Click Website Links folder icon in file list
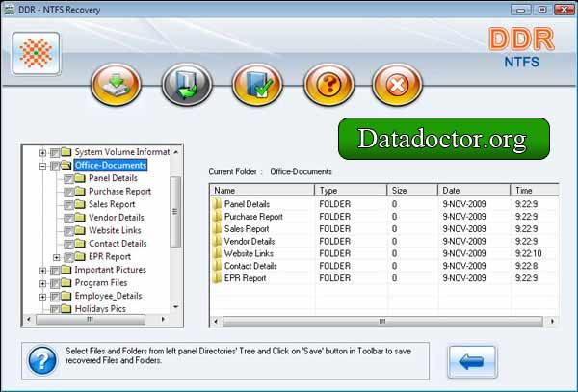 click(217, 253)
